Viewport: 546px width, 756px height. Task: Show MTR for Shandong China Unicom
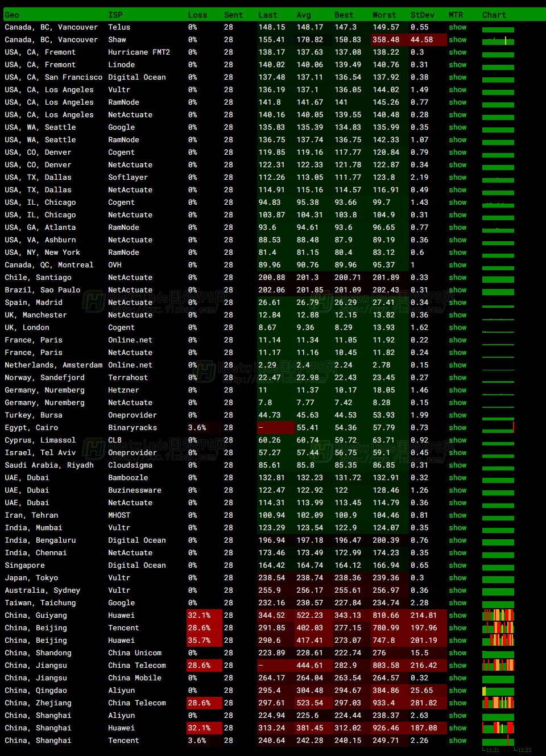tap(457, 653)
